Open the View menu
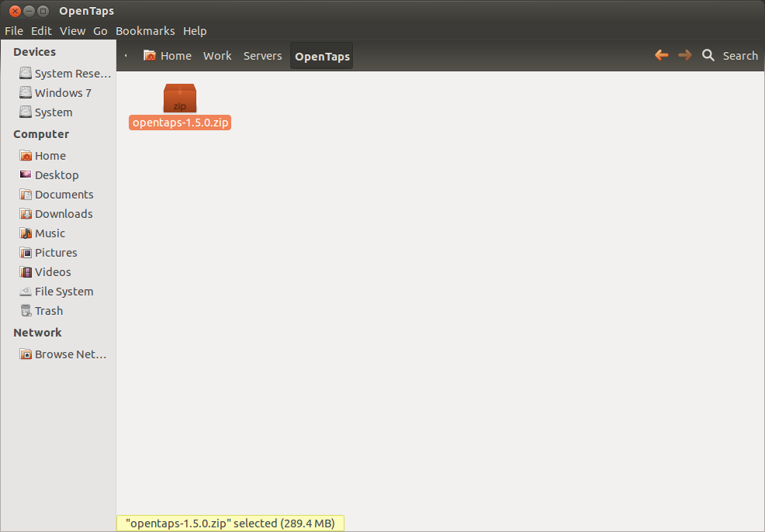This screenshot has width=765, height=532. click(x=72, y=30)
